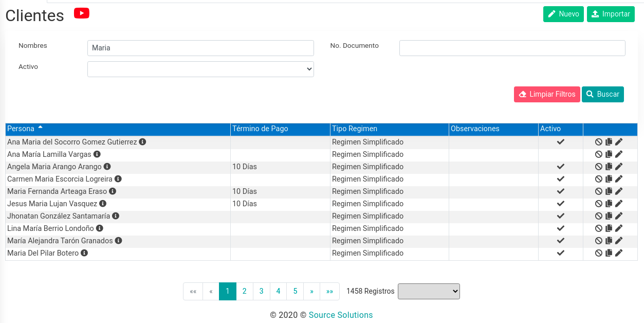The width and height of the screenshot is (644, 323).
Task: Open the Activo filter dropdown
Action: click(x=200, y=69)
